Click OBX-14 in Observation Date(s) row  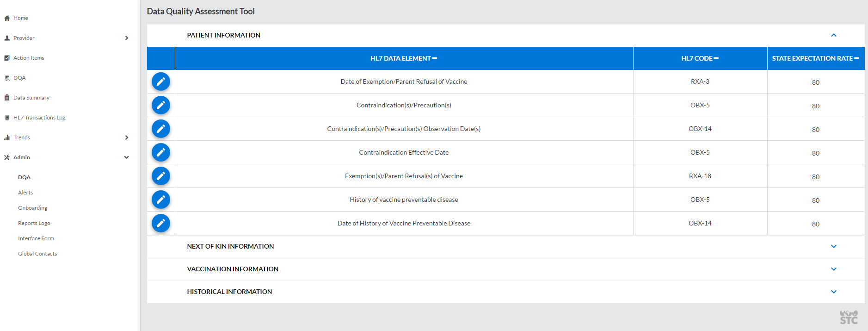pos(700,129)
